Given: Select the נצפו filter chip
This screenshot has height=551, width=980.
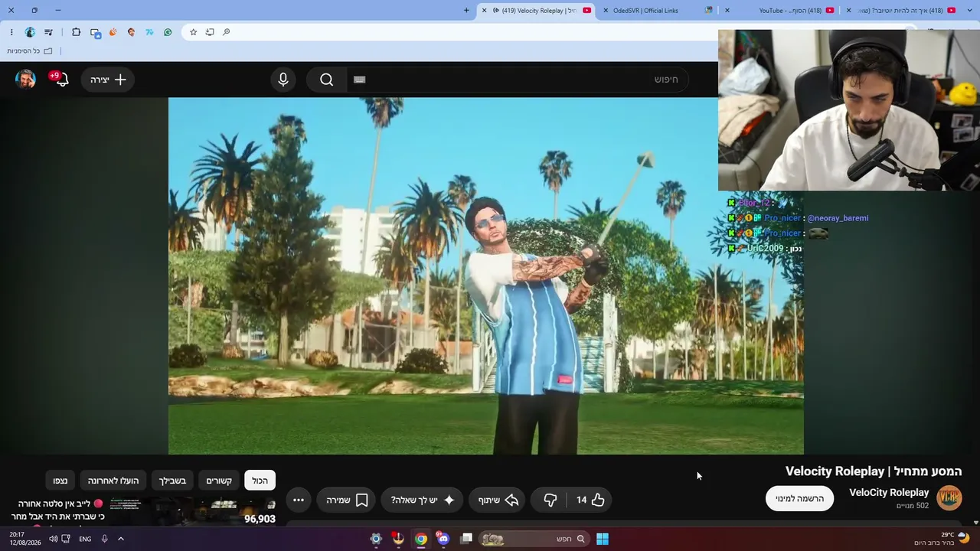Looking at the screenshot, I should (60, 481).
